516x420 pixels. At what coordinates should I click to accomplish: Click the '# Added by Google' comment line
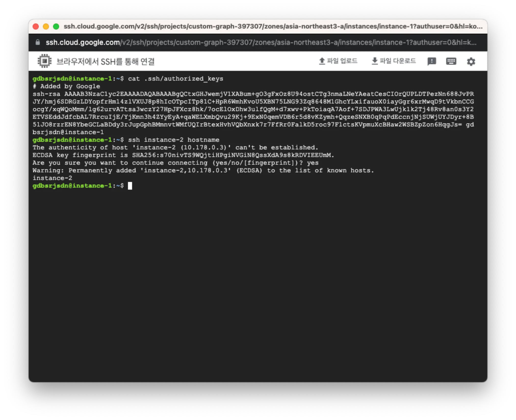(66, 86)
